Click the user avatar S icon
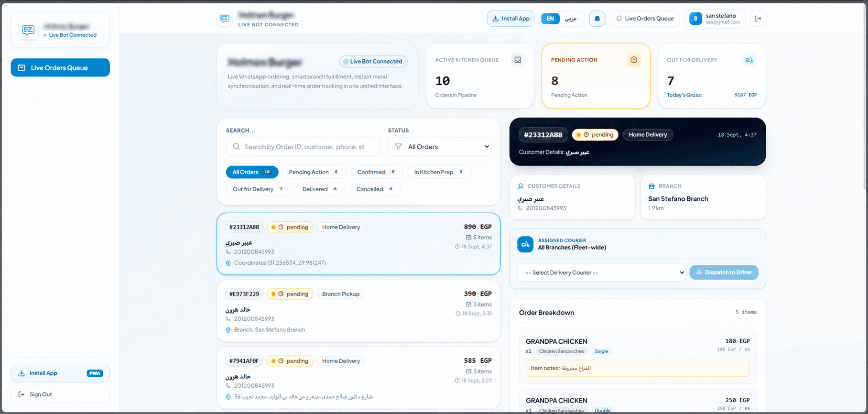The image size is (868, 414). tap(695, 19)
